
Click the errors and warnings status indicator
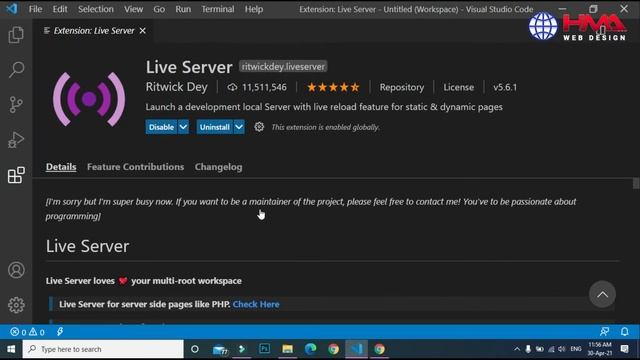tap(27, 332)
